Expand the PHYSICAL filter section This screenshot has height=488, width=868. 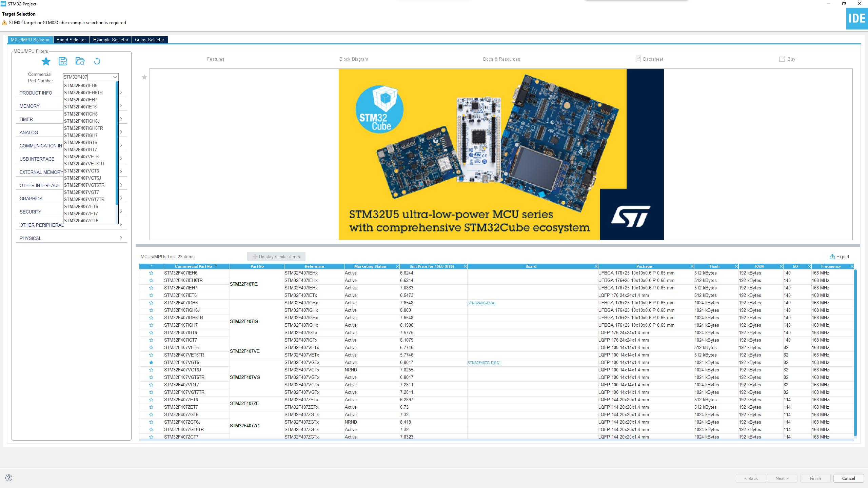121,238
